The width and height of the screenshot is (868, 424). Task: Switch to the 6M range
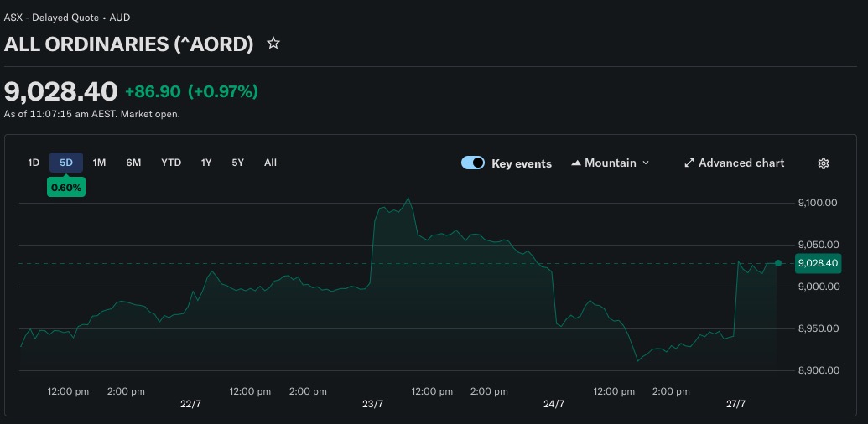(133, 163)
